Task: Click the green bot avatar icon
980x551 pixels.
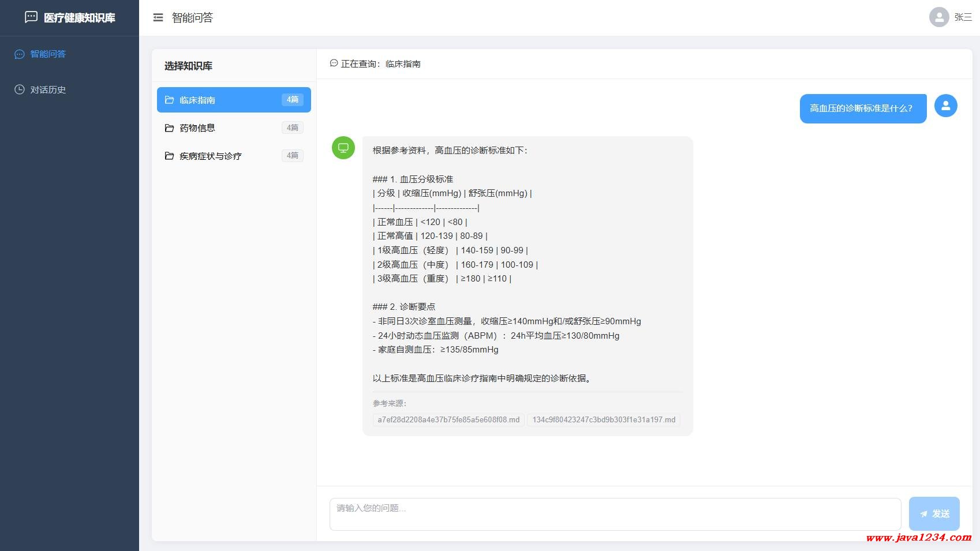Action: (x=343, y=148)
